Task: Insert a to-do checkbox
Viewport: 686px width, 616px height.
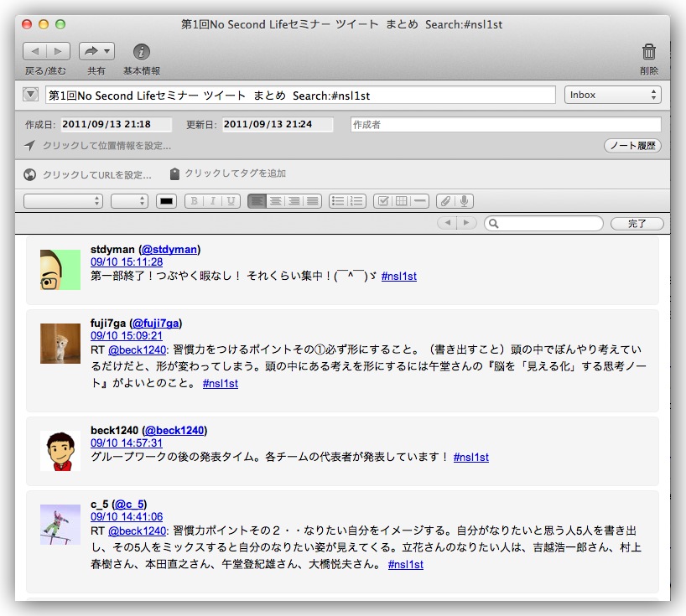Action: click(x=382, y=201)
